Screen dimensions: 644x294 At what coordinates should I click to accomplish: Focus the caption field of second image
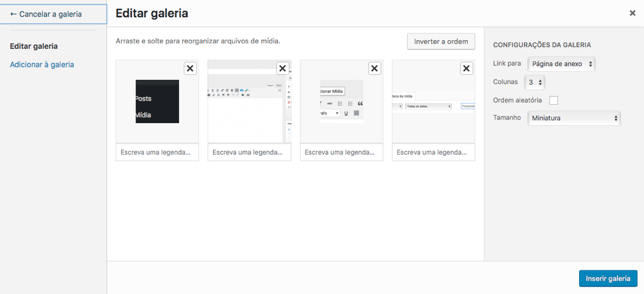[249, 152]
